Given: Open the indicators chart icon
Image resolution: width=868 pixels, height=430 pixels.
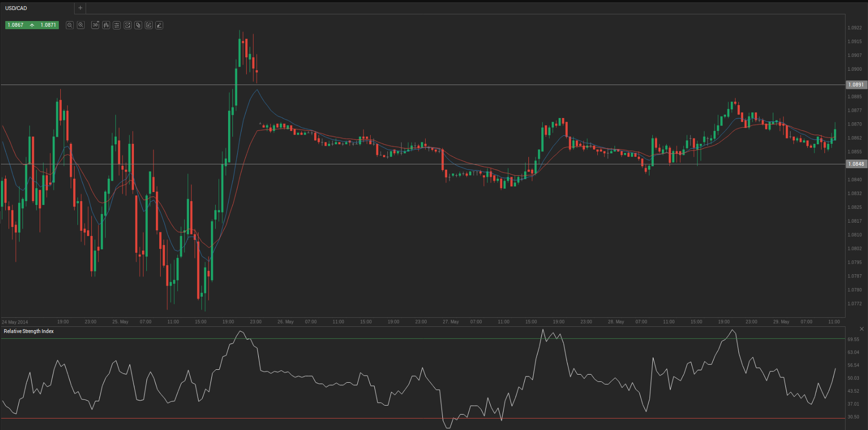Looking at the screenshot, I should pyautogui.click(x=128, y=25).
